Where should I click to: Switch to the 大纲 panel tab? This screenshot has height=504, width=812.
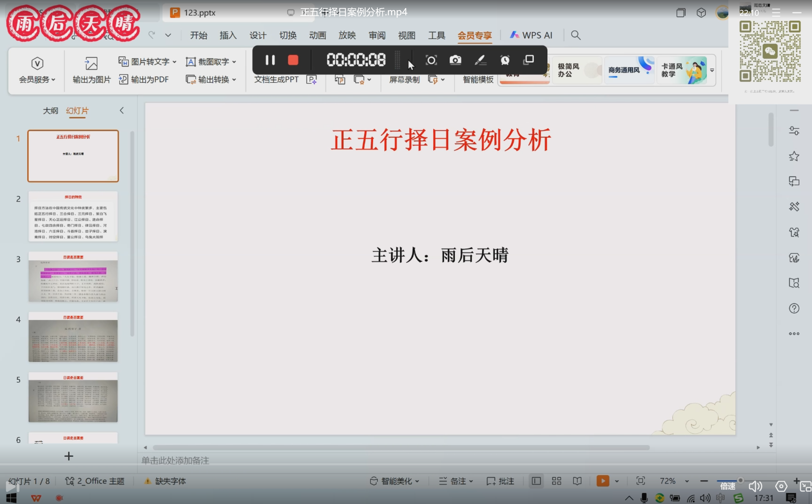click(50, 111)
